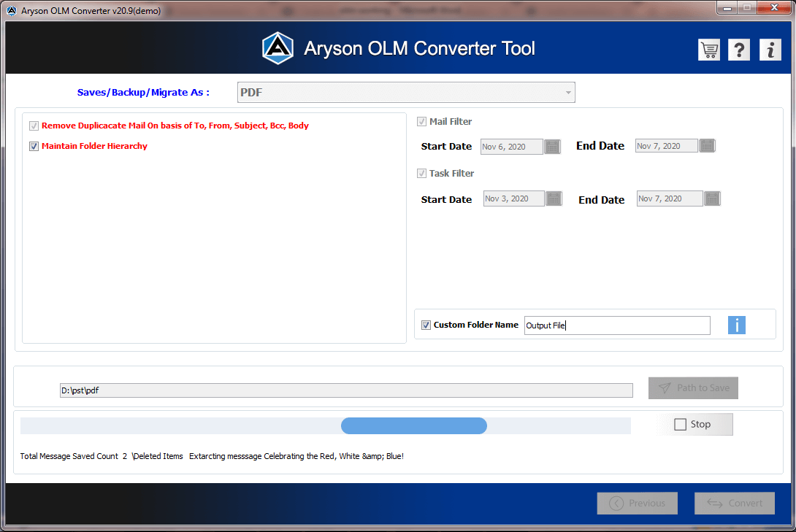Click Extarcting messsage Celebrating status text
Image resolution: width=796 pixels, height=532 pixels.
point(296,456)
